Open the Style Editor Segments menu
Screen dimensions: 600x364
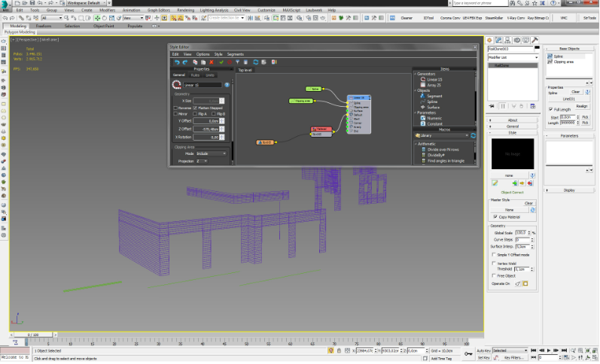click(236, 54)
